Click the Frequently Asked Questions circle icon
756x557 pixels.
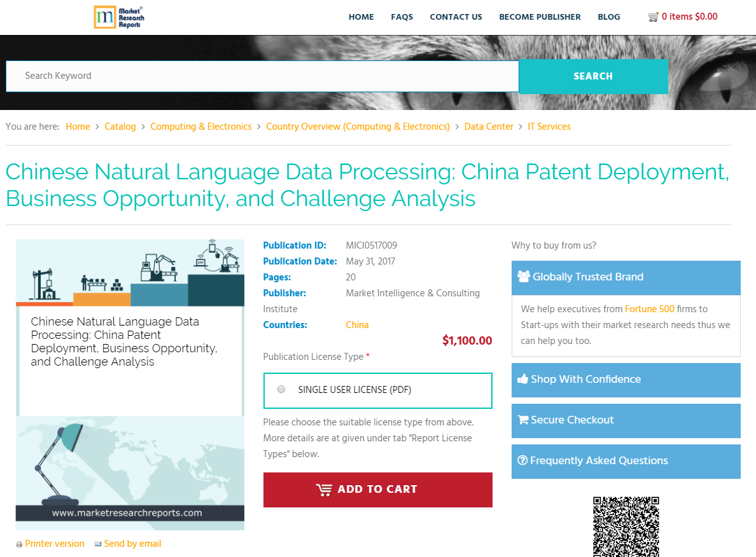524,460
